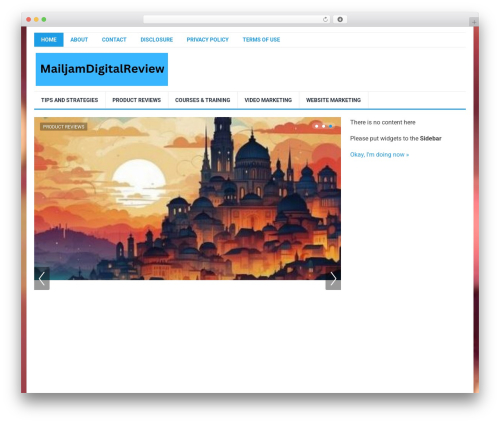Click the download icon next to the address bar
Viewport: 500px width, 423px height.
tap(340, 20)
